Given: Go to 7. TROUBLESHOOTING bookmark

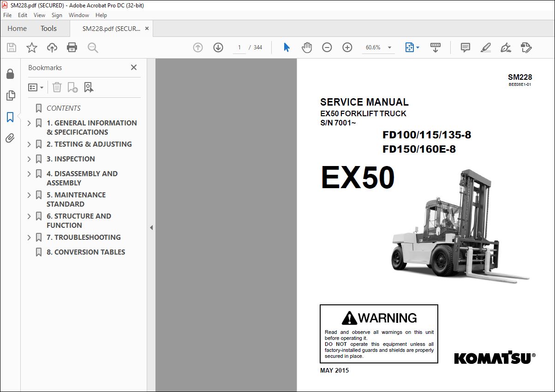Looking at the screenshot, I should (x=84, y=238).
